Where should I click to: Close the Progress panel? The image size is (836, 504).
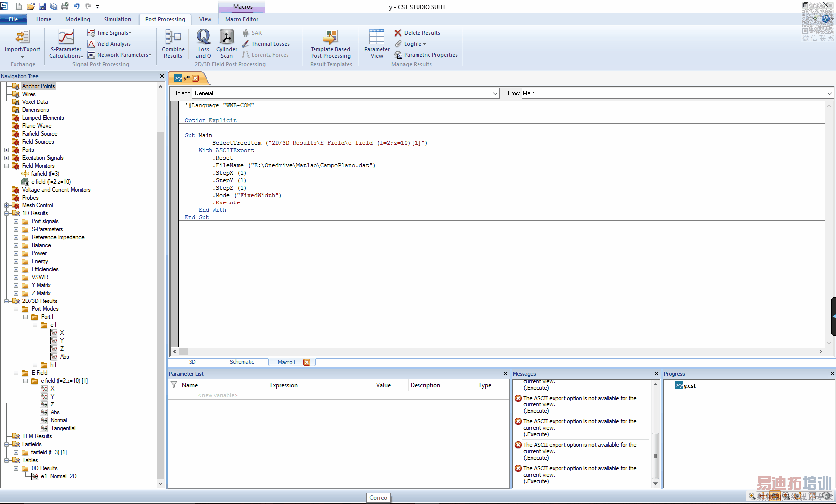[x=832, y=374]
